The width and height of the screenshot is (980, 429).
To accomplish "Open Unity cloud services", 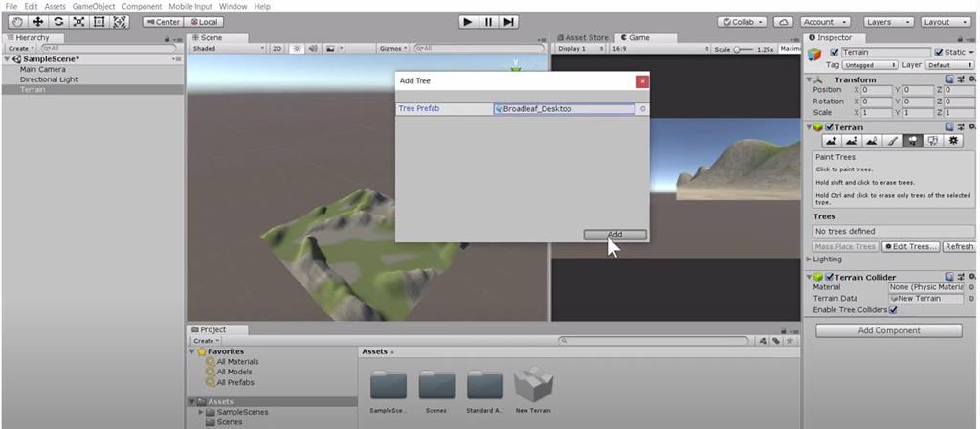I will tap(783, 22).
